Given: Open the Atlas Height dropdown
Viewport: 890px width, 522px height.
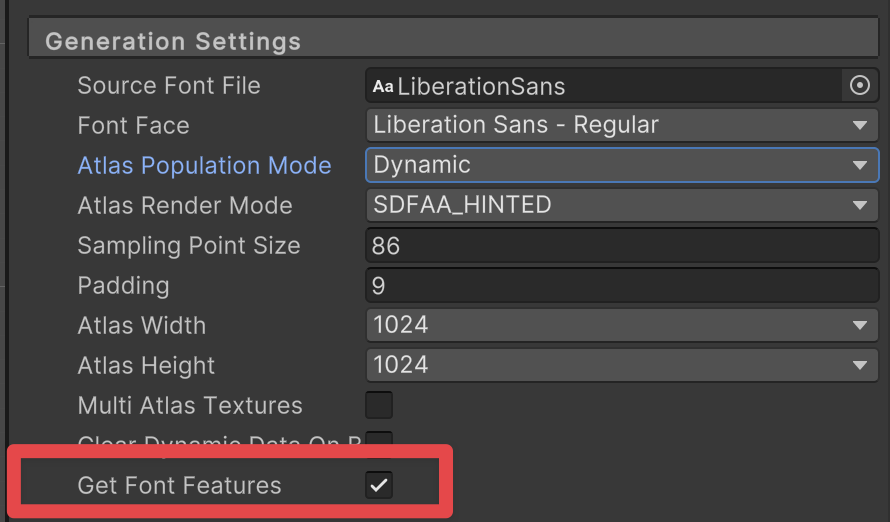Looking at the screenshot, I should [621, 365].
